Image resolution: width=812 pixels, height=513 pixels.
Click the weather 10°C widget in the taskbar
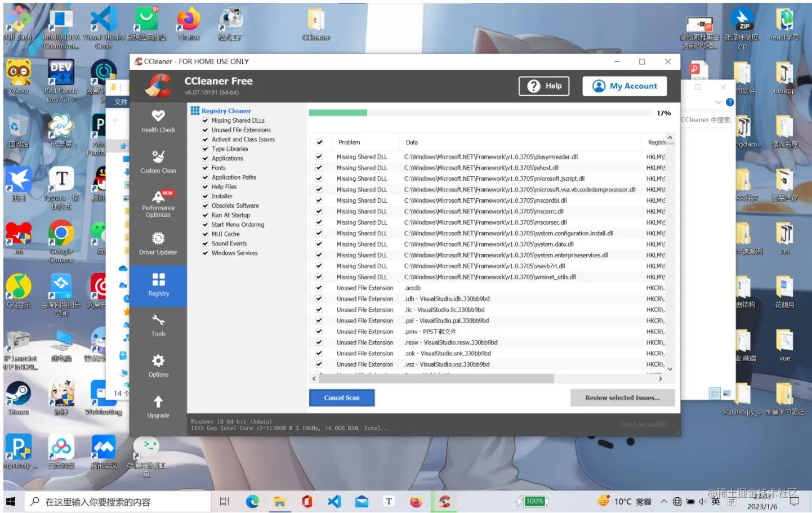click(x=624, y=501)
